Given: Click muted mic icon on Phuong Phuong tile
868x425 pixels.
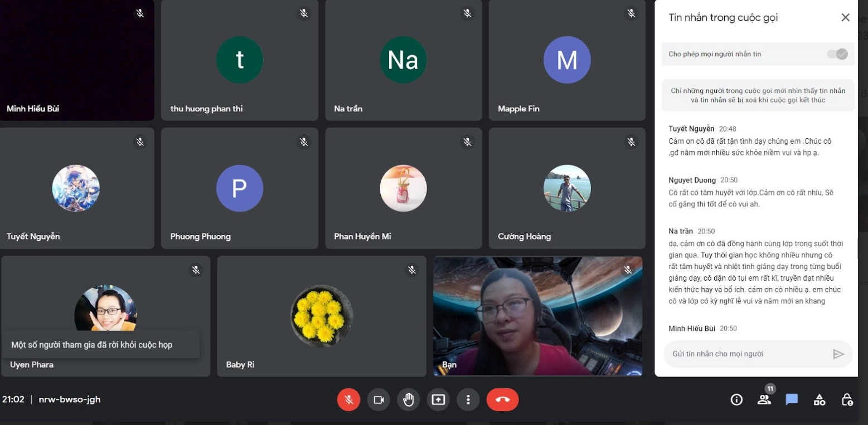Looking at the screenshot, I should pyautogui.click(x=304, y=142).
